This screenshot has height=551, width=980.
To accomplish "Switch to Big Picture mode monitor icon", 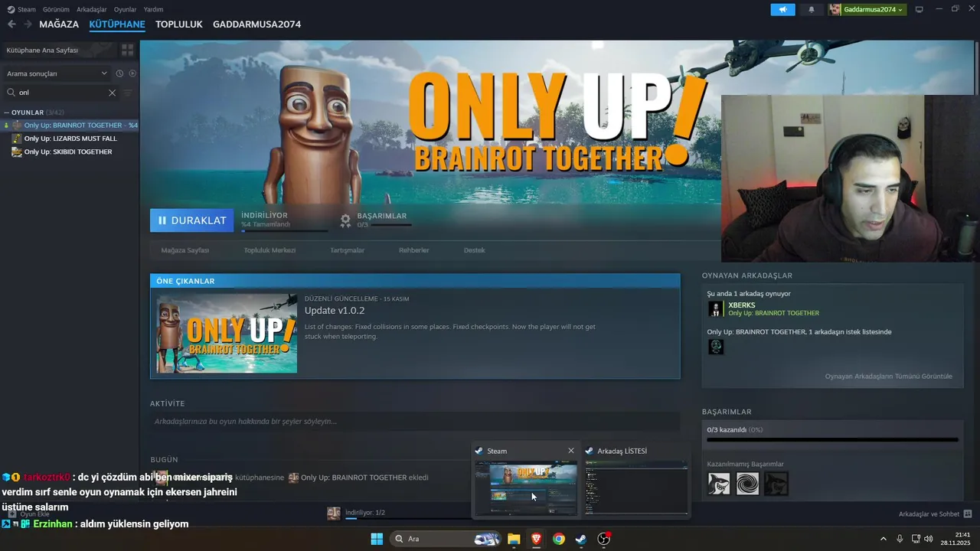I will click(920, 9).
